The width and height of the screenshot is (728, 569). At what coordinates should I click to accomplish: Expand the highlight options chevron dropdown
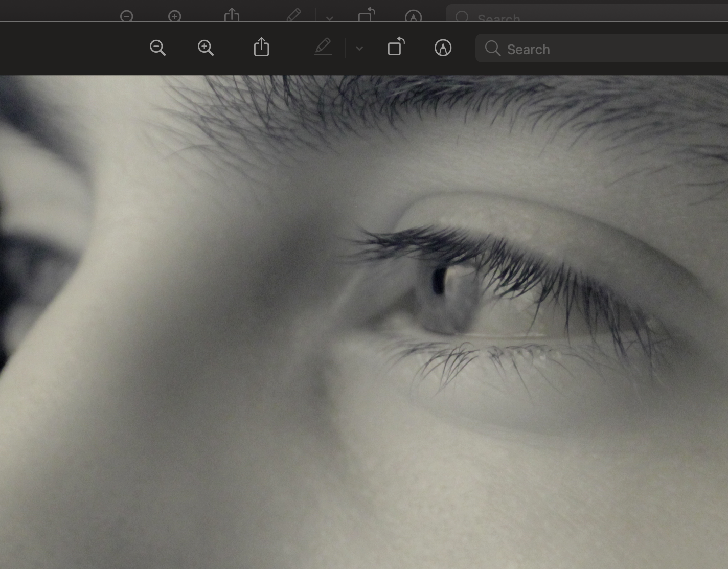[359, 49]
